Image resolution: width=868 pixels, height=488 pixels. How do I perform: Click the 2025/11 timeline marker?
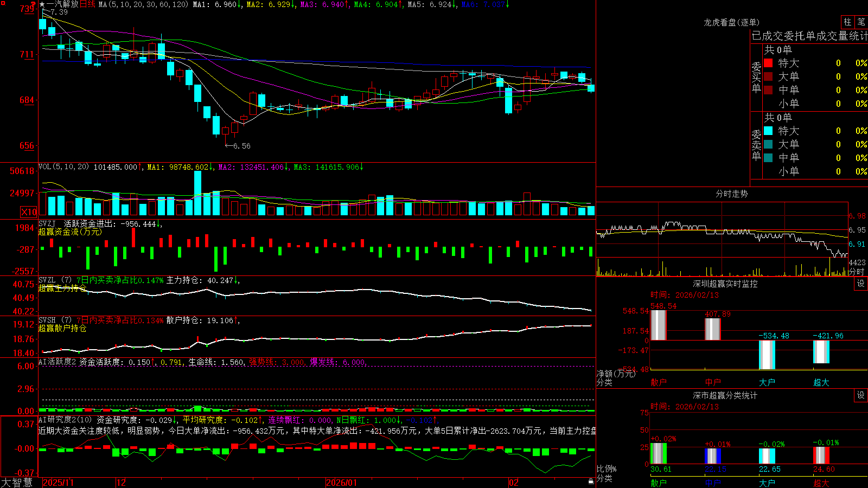click(x=58, y=483)
